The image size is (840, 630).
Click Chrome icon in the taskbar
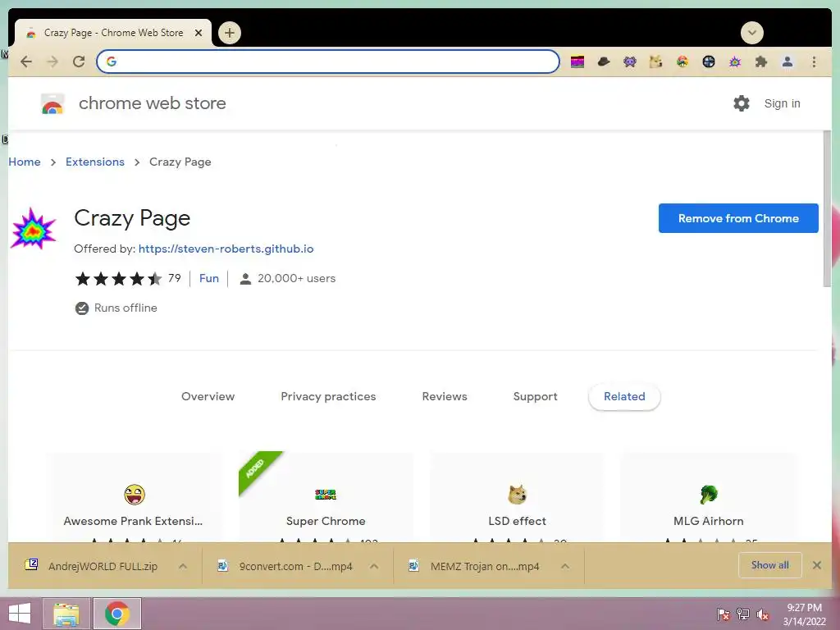[117, 614]
